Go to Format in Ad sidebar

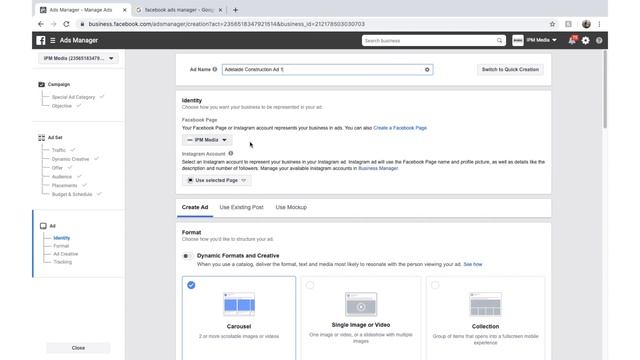click(61, 246)
